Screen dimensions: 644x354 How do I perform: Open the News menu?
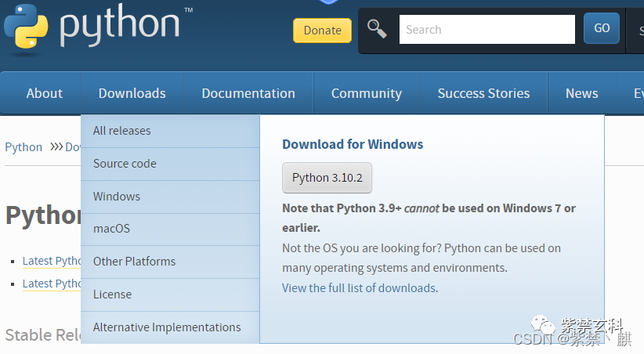click(x=581, y=93)
